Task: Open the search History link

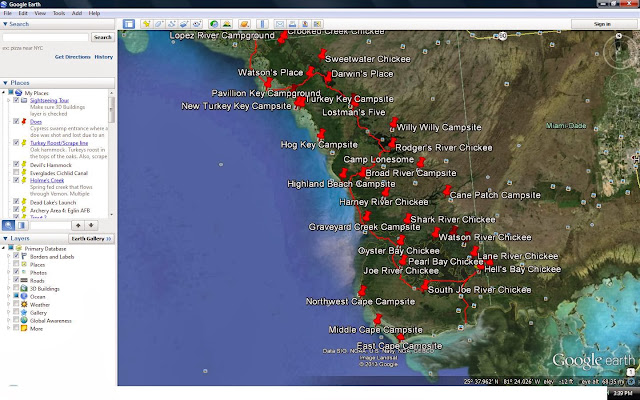Action: [x=104, y=57]
